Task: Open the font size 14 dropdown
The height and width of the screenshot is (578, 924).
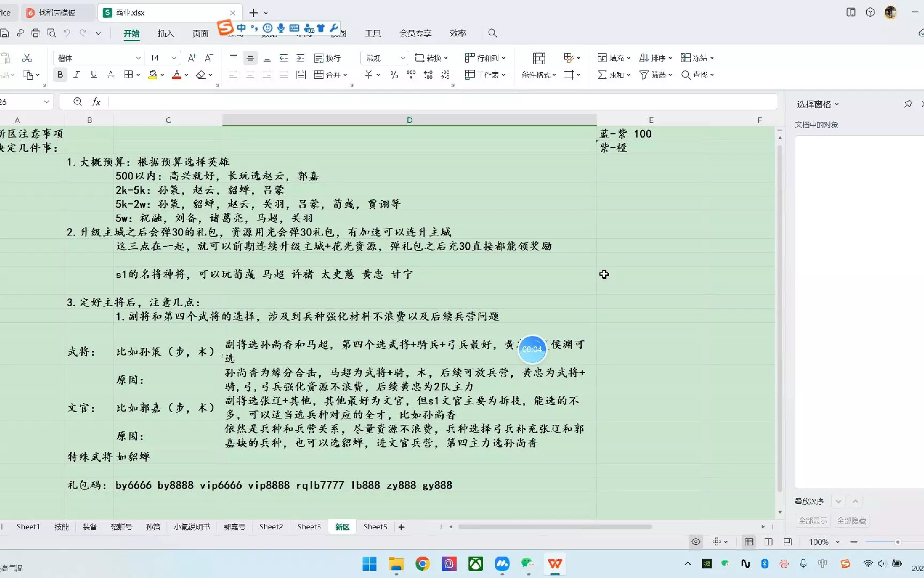Action: click(174, 58)
